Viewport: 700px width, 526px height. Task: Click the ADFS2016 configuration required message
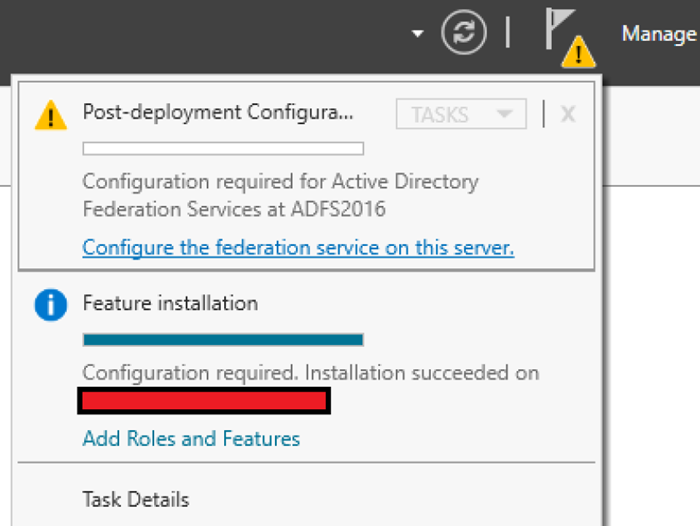280,195
